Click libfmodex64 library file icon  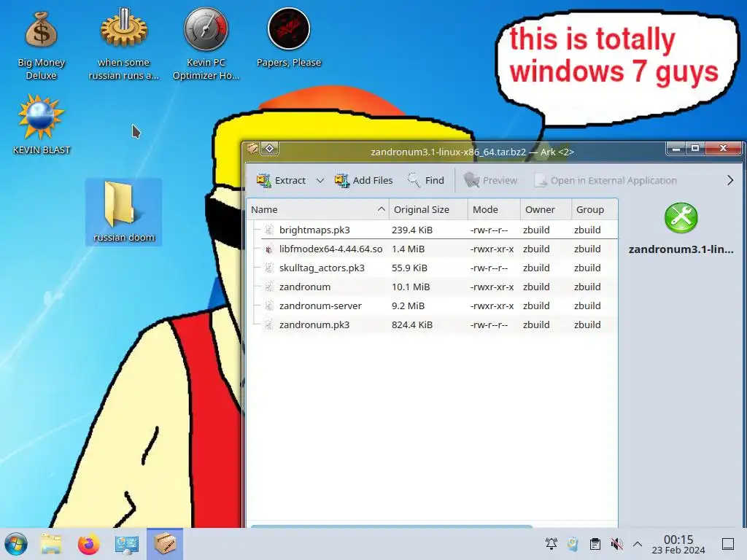click(269, 249)
